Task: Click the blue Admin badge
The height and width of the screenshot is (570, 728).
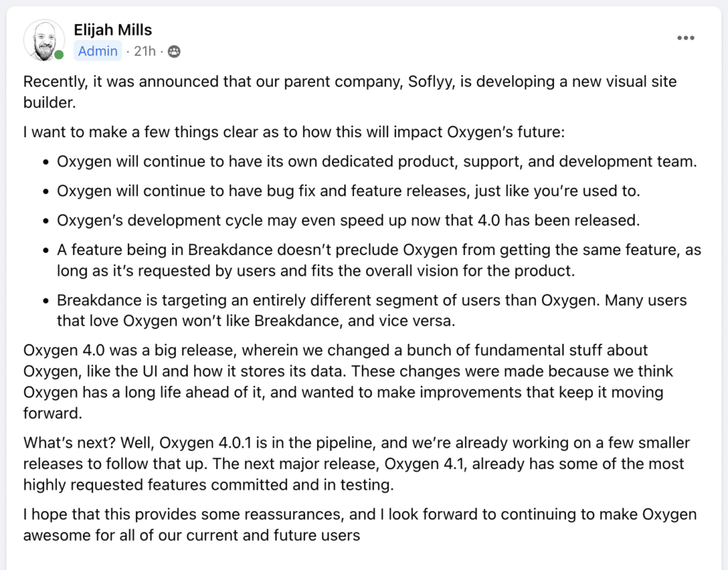Action: pos(97,50)
